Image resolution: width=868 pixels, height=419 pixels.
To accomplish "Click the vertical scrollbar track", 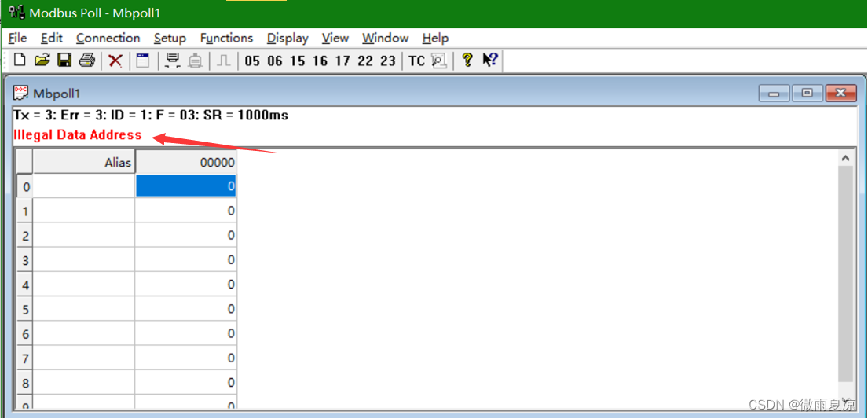I will pos(845,274).
